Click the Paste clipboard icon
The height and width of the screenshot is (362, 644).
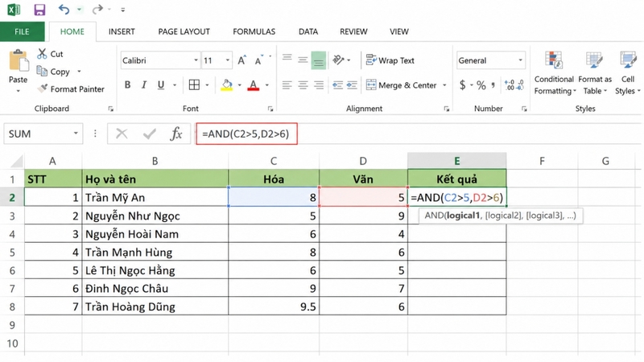[19, 61]
